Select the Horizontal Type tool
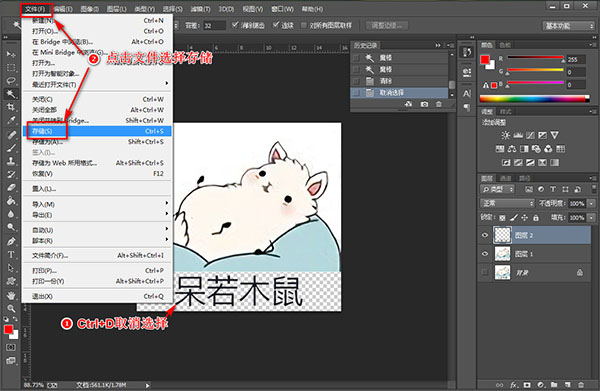The image size is (600, 391). 11,255
